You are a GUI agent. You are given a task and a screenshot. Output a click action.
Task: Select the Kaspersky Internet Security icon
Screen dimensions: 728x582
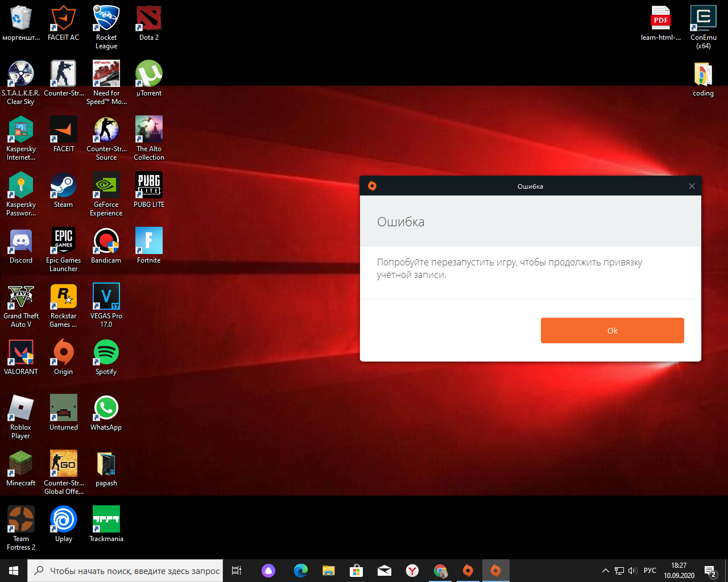(21, 139)
